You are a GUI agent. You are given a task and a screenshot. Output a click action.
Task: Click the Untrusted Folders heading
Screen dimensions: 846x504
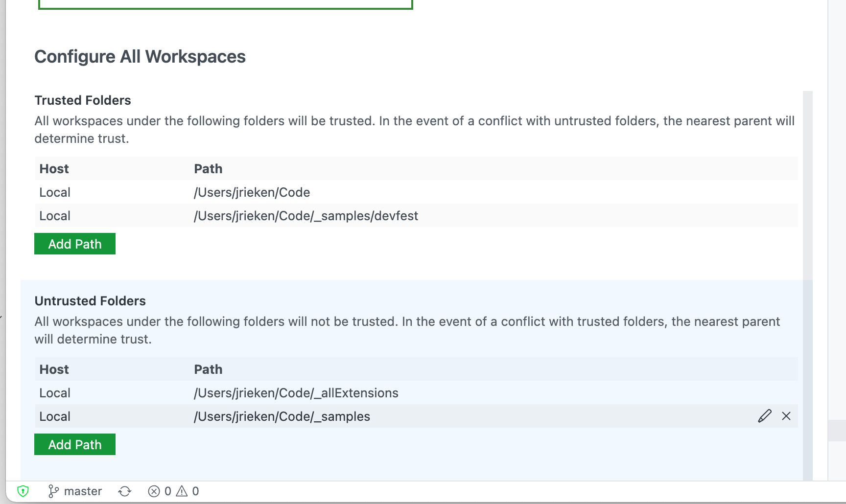[90, 301]
